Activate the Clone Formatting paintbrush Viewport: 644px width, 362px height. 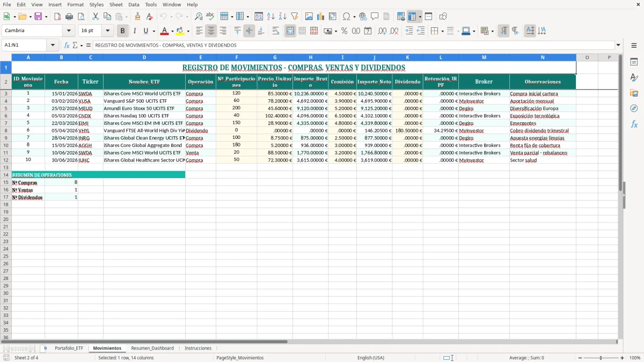tap(137, 17)
